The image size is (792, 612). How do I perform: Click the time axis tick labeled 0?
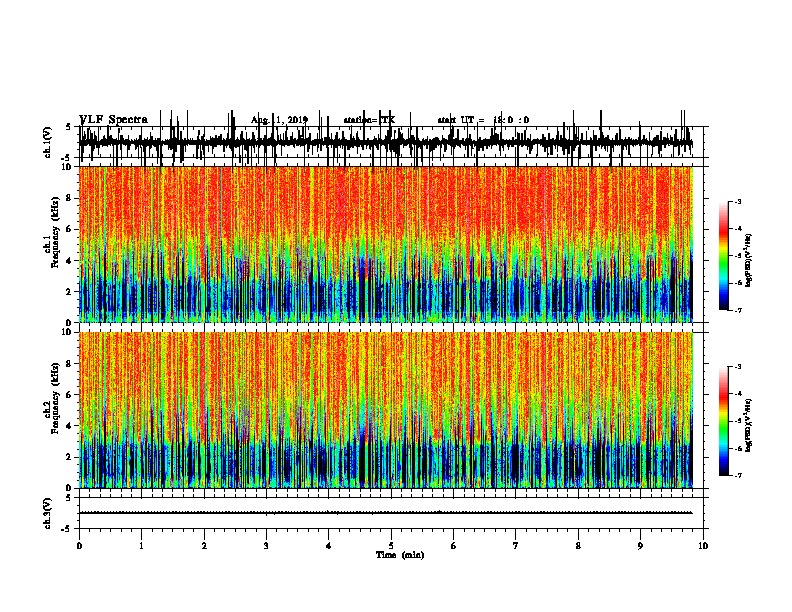coord(79,545)
